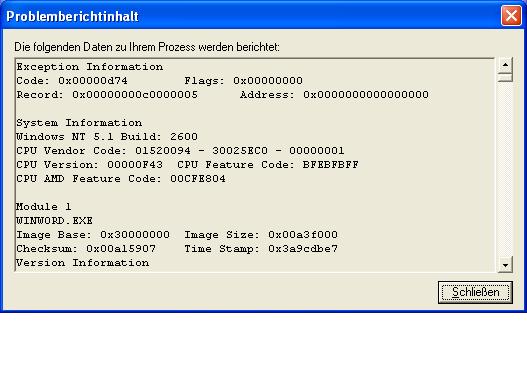
Task: Click the scrollbar down arrow
Action: 505,264
